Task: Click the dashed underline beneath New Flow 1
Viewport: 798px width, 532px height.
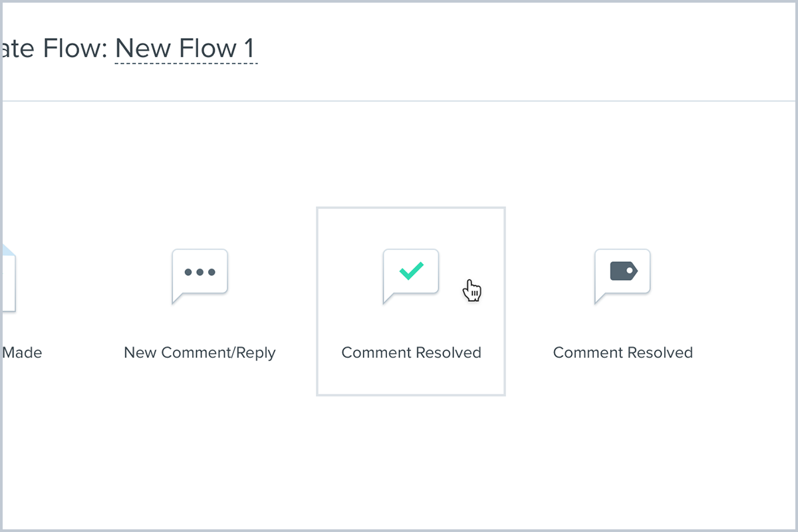Action: 186,64
